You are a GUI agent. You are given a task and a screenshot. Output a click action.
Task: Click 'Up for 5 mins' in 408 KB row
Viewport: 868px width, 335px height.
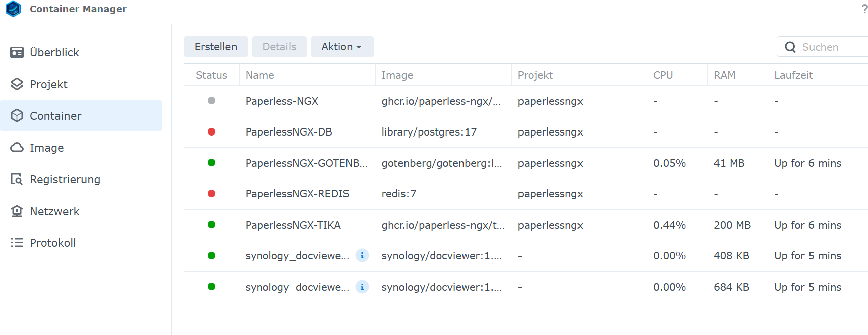point(808,256)
